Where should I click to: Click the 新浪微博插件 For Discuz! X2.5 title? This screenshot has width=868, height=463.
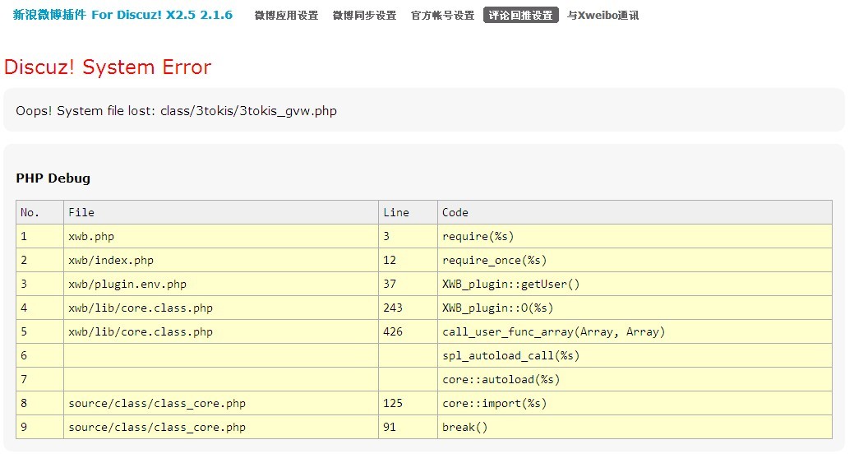pos(123,15)
